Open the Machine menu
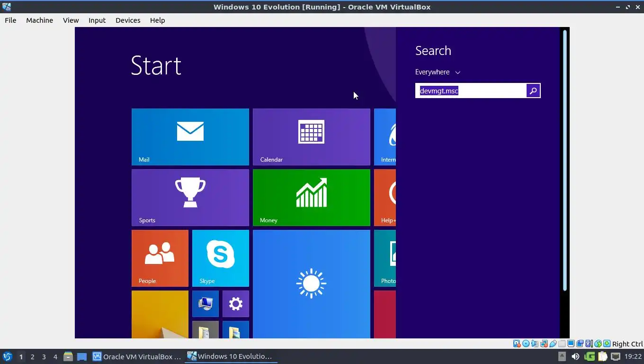 (x=39, y=20)
